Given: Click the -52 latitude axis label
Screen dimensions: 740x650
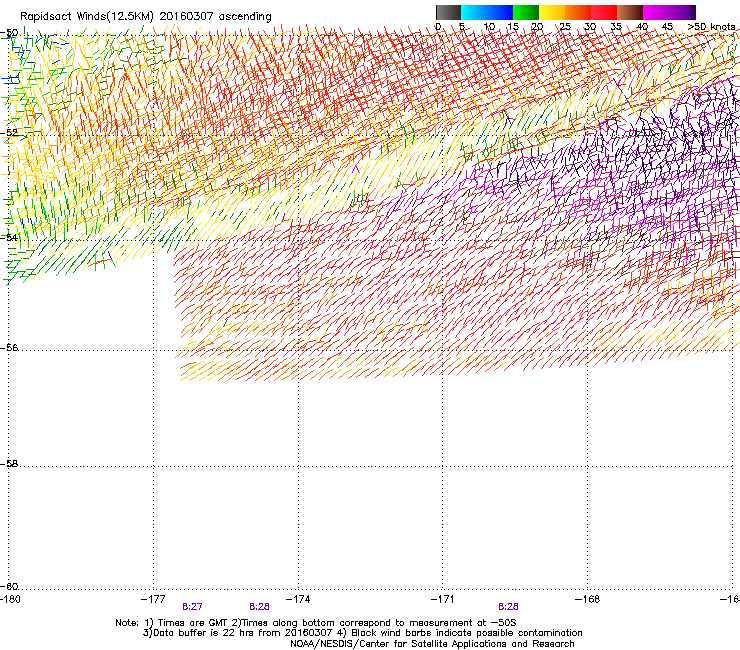Looking at the screenshot, I should point(9,133).
